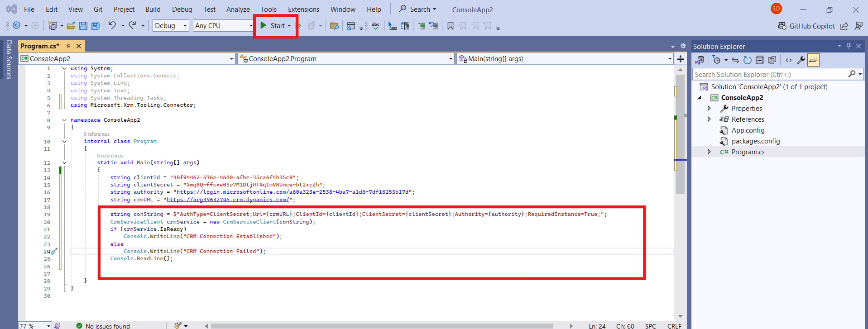Screen dimensions: 868x329
Task: Click the Open File folder icon
Action: tap(71, 26)
